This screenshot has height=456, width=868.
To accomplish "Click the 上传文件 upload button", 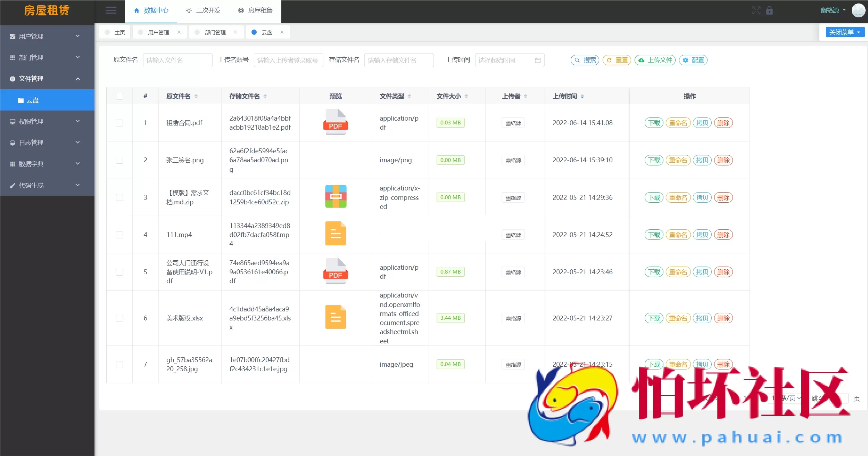I will pos(654,60).
